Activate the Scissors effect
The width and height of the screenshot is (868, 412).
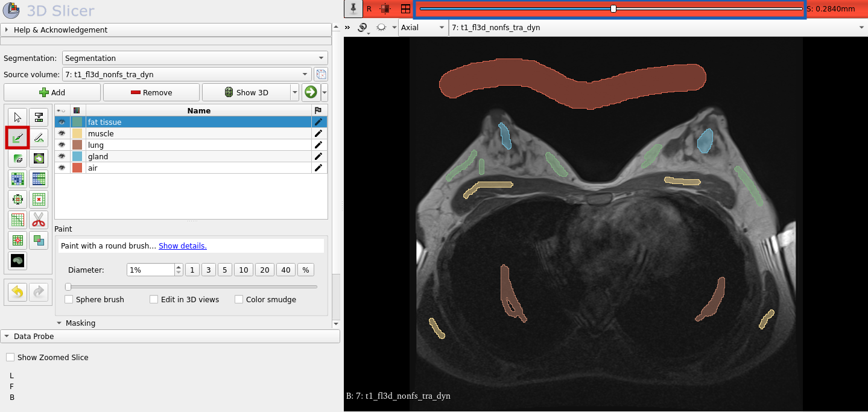coord(39,220)
